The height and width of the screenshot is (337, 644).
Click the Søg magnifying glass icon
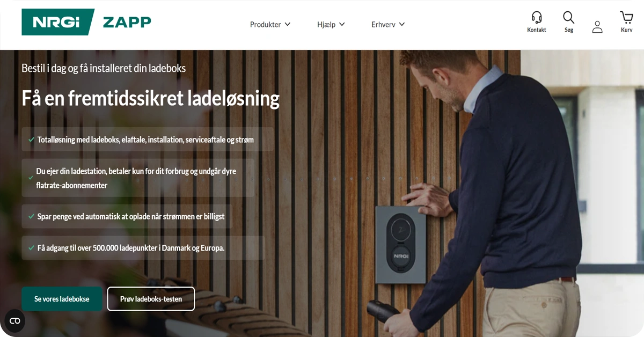pyautogui.click(x=569, y=17)
